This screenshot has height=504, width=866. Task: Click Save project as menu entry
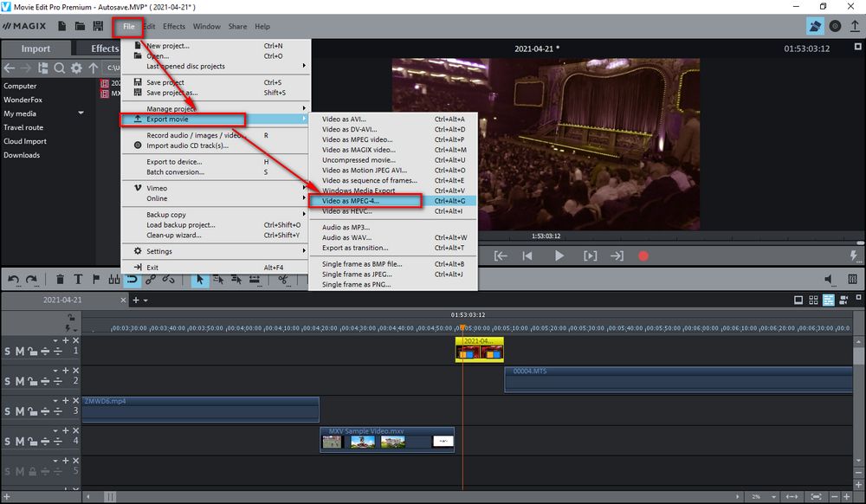[x=214, y=93]
